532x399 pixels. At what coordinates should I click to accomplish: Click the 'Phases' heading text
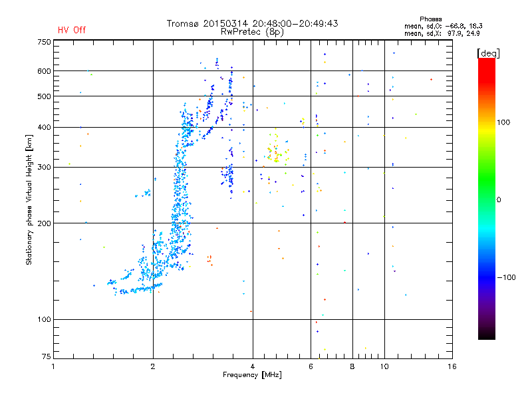click(x=430, y=19)
